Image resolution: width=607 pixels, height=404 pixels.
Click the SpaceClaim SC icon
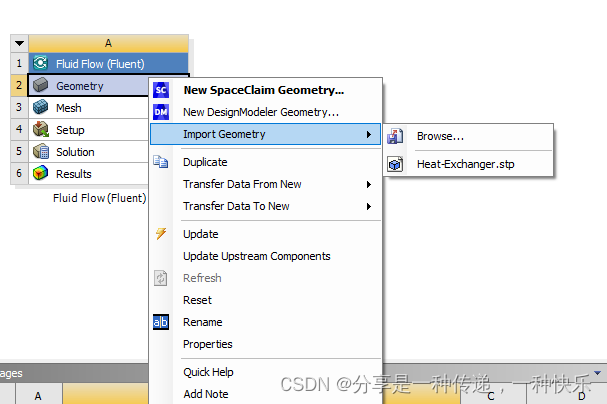(161, 90)
